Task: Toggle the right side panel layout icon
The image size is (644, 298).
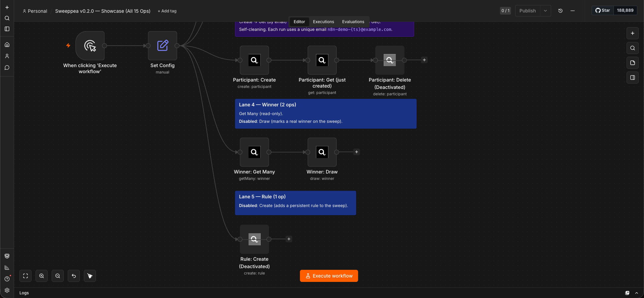Action: (x=633, y=78)
